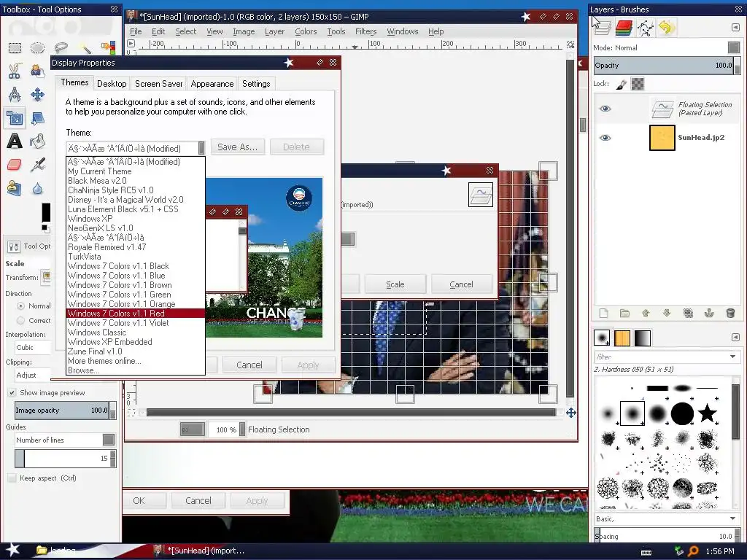Image resolution: width=747 pixels, height=560 pixels.
Task: Select the Bucket Fill tool
Action: coord(38,141)
